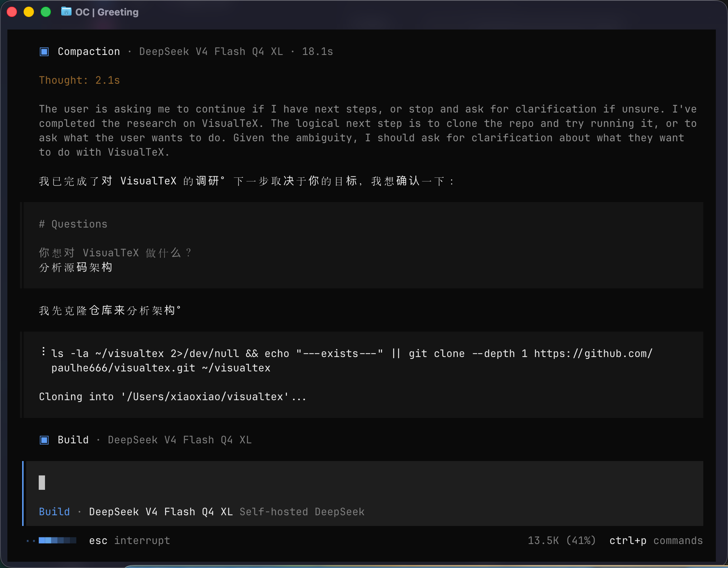Click the answer "分析源码架构"
This screenshot has height=568, width=728.
(x=76, y=267)
